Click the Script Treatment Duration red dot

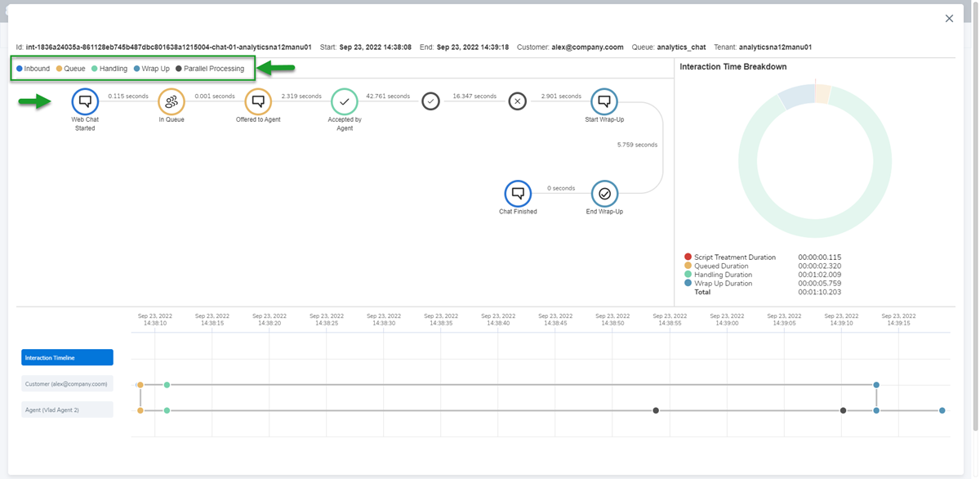pyautogui.click(x=688, y=257)
